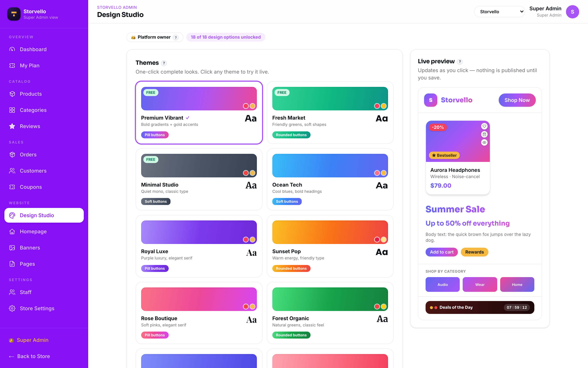This screenshot has width=588, height=368.
Task: Click the Aurora Headphones product image
Action: (x=458, y=141)
